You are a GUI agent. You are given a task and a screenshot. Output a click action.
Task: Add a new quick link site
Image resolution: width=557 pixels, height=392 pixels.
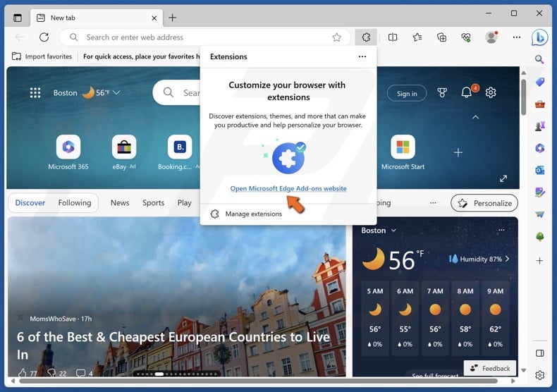tap(458, 153)
